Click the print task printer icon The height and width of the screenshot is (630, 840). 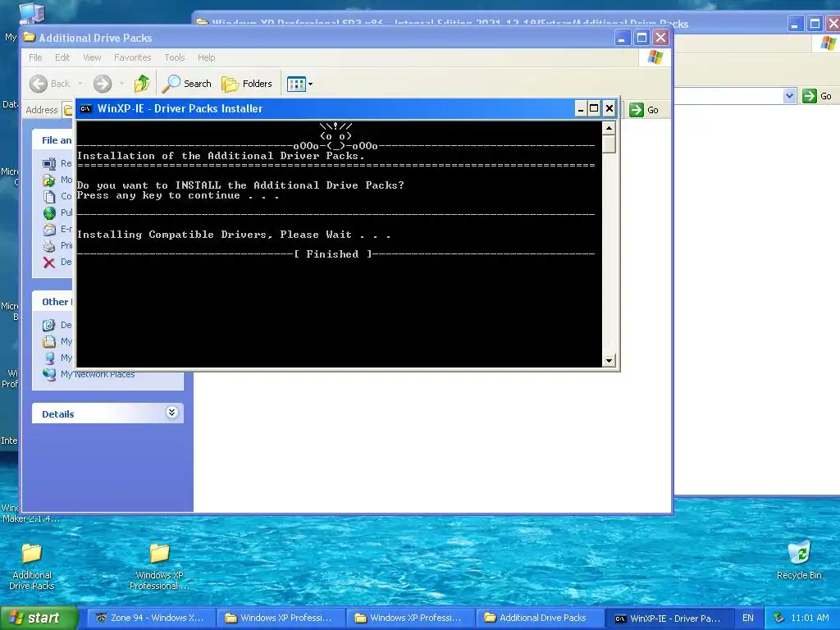[x=49, y=246]
